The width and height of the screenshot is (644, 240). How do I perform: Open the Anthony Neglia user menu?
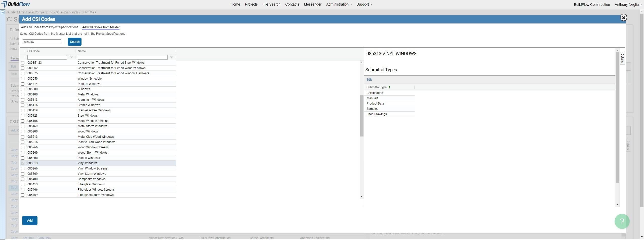click(x=628, y=5)
